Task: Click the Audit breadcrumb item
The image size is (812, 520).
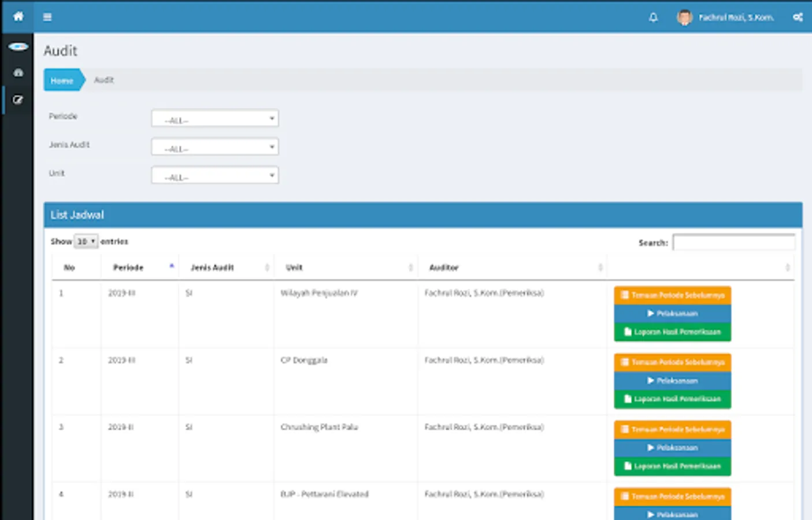Action: 104,80
